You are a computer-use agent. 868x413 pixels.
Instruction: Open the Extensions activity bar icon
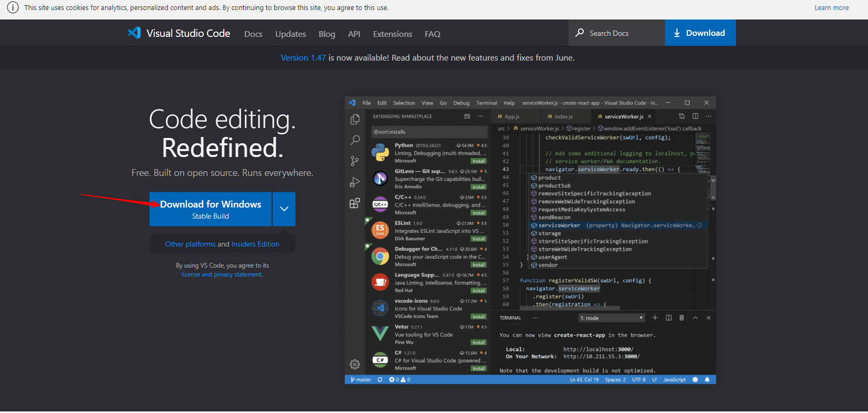tap(355, 203)
